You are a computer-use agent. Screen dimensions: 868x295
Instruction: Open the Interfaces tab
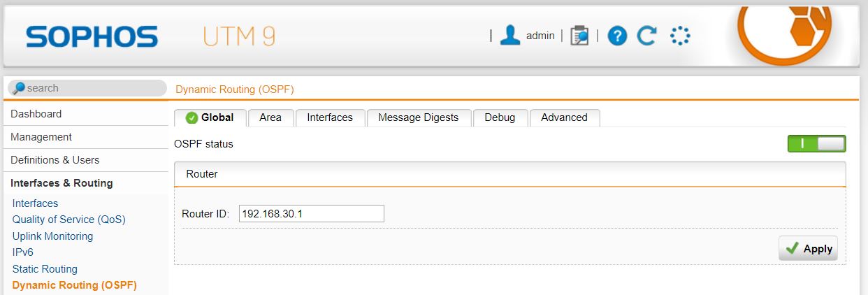(330, 117)
